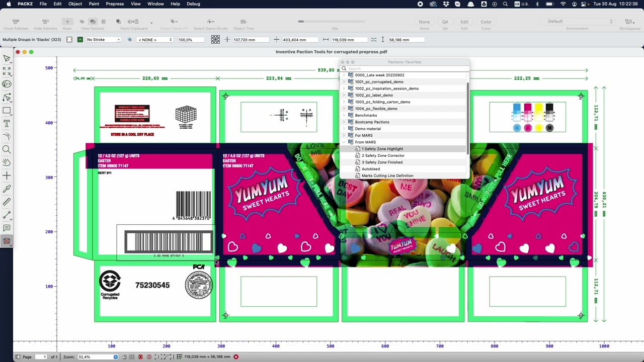Toggle the highlighted middle view option
Screen dimensions: 644x362
click(93, 22)
